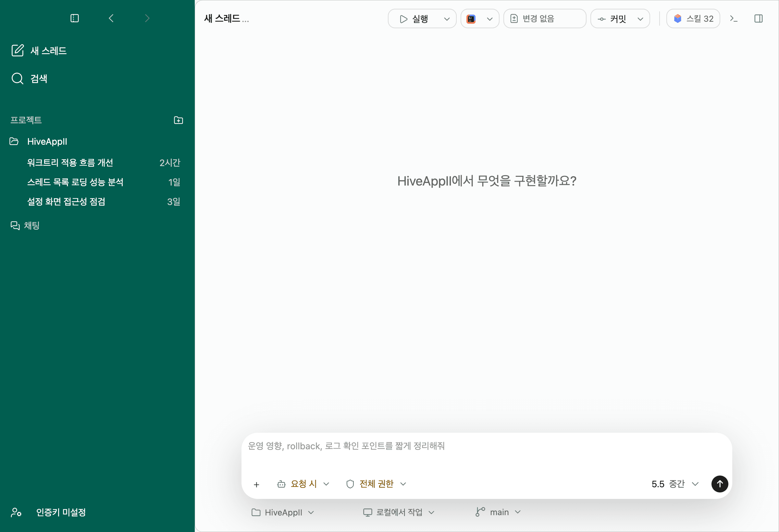Open the terminal icon in toolbar
Screen dimensions: 779x532
734,18
